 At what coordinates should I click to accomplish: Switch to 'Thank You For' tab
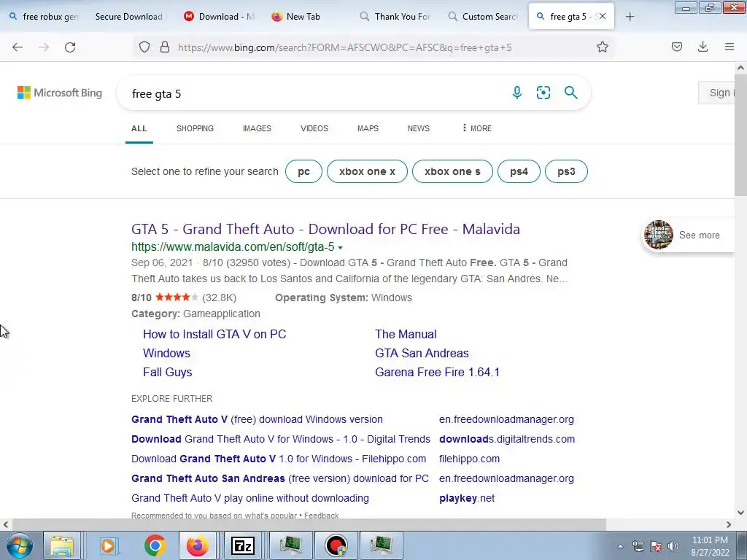(x=395, y=17)
